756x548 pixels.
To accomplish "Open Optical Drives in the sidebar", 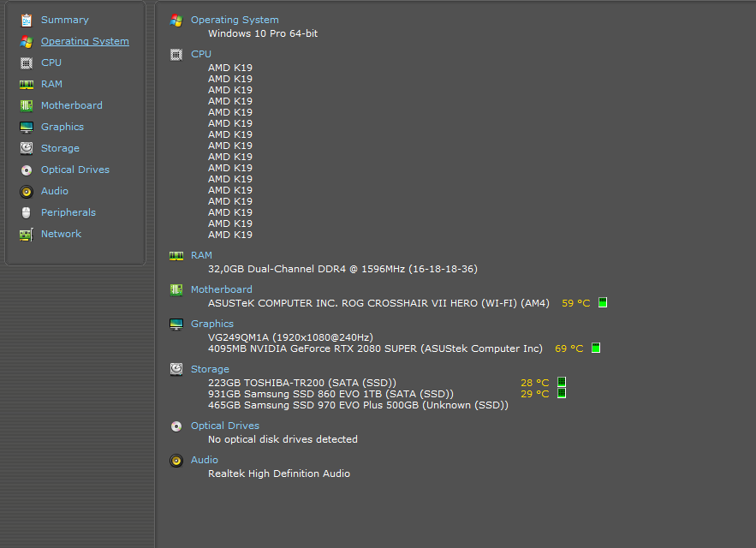I will 75,170.
